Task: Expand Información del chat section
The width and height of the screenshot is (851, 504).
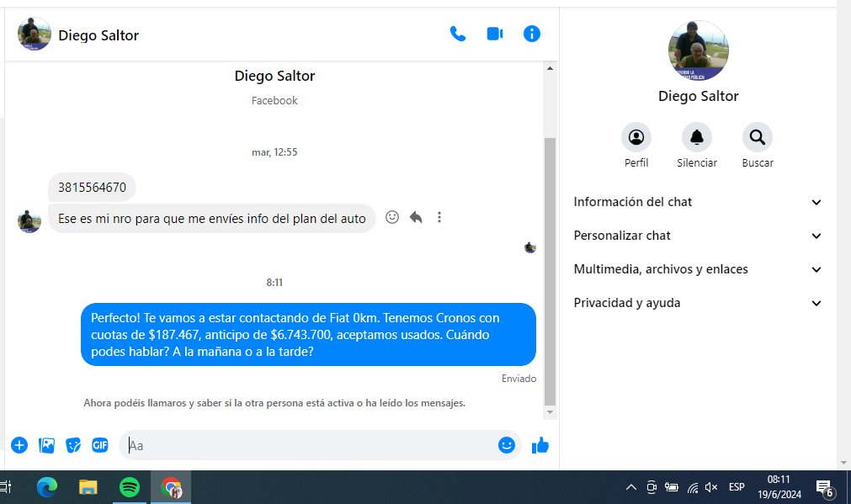Action: [x=698, y=202]
